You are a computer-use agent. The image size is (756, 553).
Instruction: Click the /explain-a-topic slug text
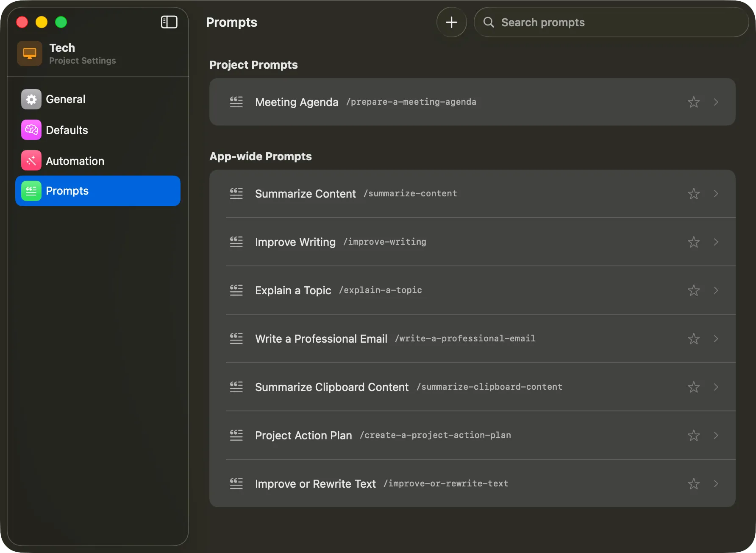coord(381,290)
